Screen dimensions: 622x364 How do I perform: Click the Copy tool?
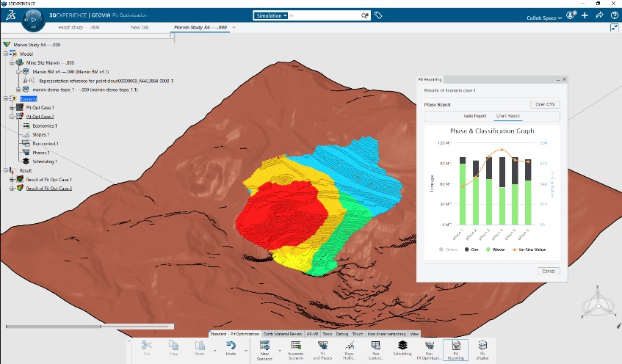click(173, 348)
